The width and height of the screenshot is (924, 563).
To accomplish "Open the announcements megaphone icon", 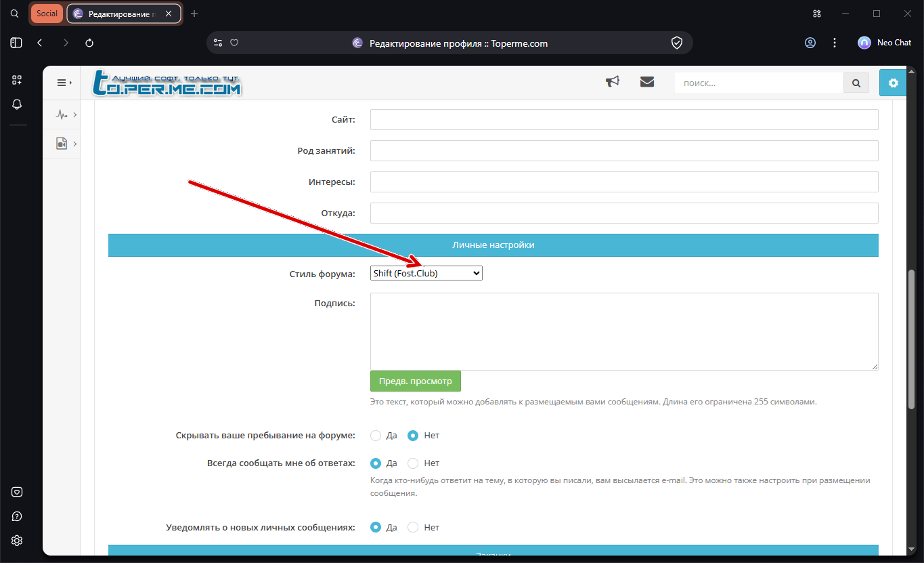I will click(x=613, y=82).
